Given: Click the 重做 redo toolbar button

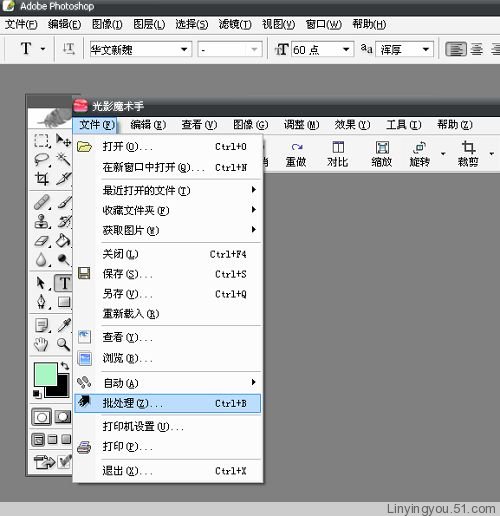Looking at the screenshot, I should coord(296,155).
